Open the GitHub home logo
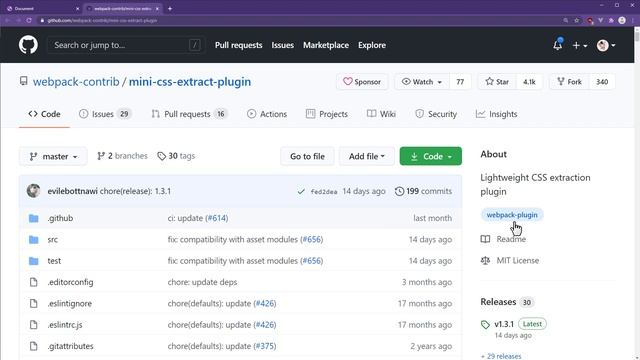640x360 pixels. click(x=28, y=45)
